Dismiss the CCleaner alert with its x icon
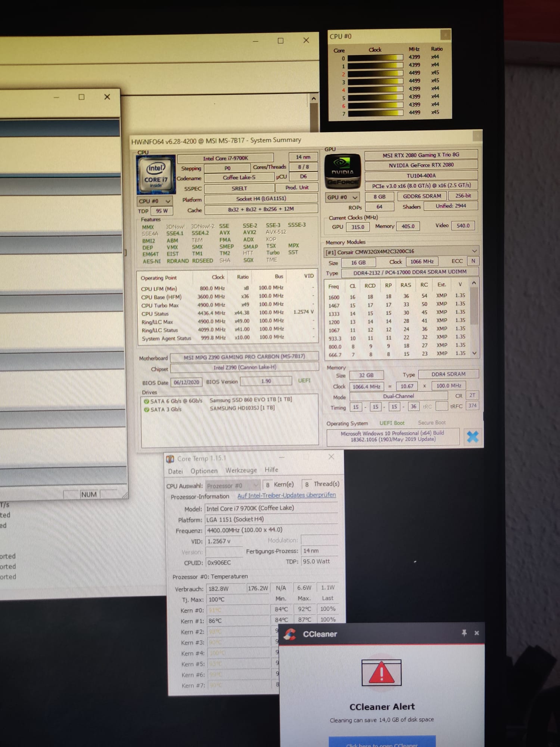 click(x=477, y=633)
